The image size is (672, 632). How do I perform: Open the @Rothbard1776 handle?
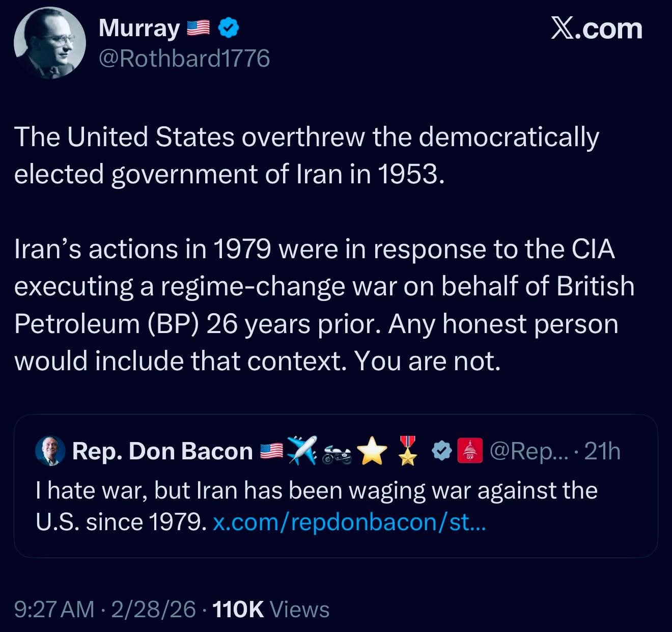click(x=184, y=59)
